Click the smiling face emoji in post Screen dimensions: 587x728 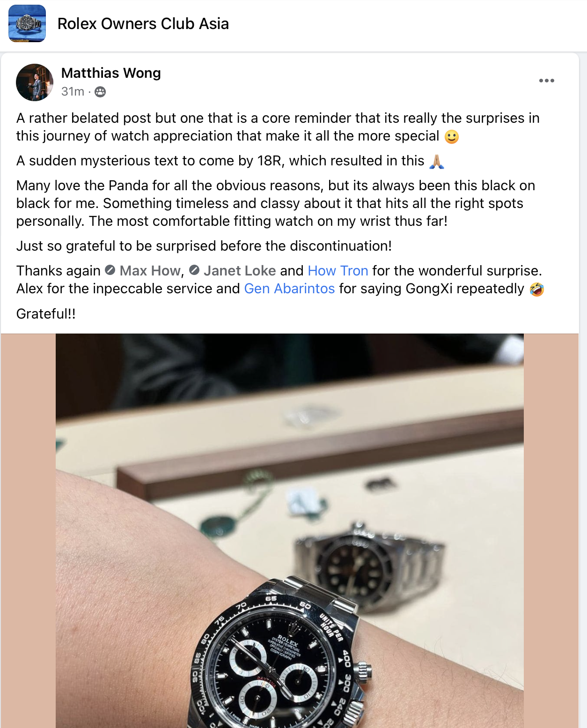[452, 137]
